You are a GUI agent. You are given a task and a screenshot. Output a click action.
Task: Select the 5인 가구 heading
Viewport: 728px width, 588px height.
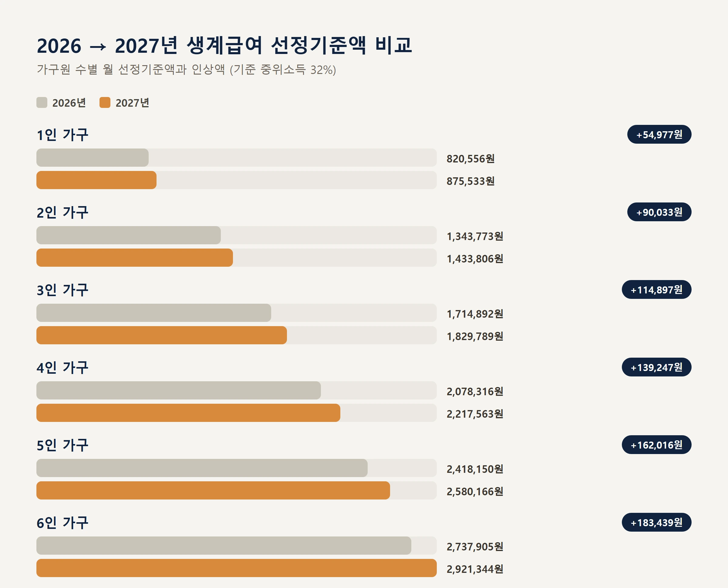(62, 445)
